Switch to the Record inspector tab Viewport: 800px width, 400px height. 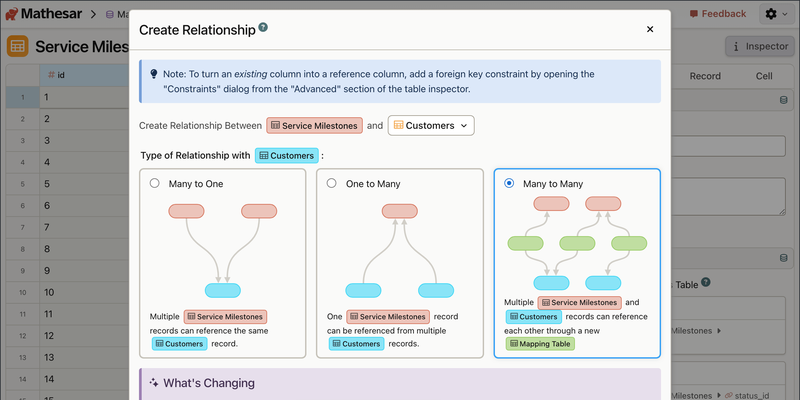coord(705,76)
